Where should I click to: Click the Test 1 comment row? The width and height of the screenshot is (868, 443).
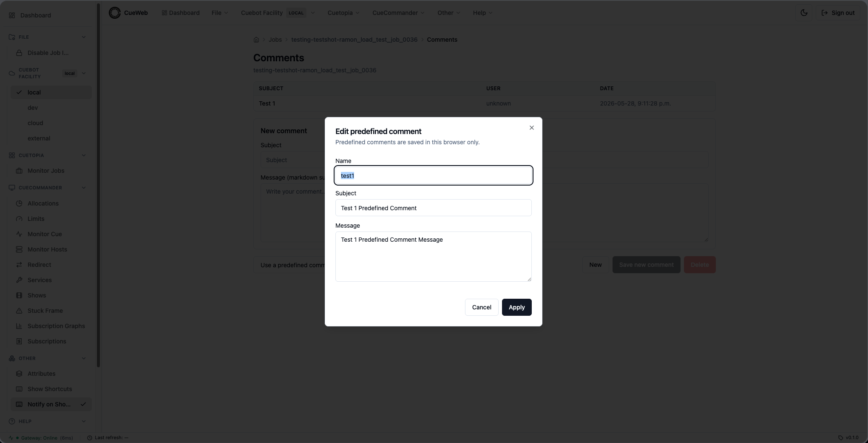pos(484,103)
